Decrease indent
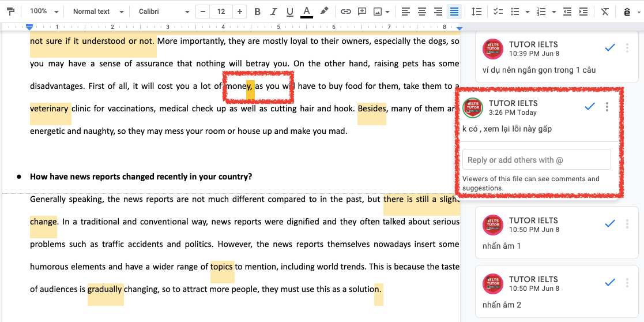 click(x=567, y=12)
